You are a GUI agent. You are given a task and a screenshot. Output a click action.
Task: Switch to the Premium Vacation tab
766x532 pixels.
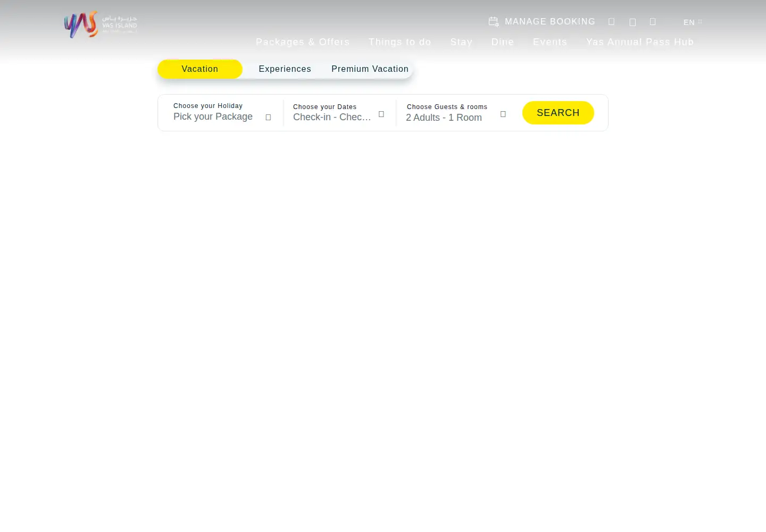click(x=370, y=69)
